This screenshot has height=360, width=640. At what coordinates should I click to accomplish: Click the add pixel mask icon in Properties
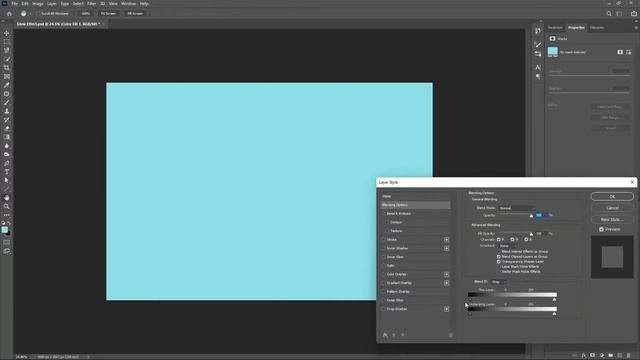click(x=620, y=52)
